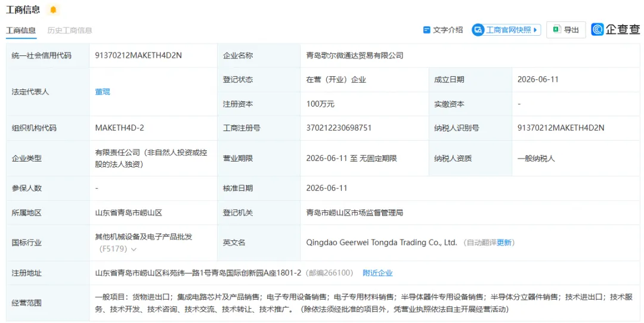Select 纳税人资质 value 一般纳税人

(536, 158)
